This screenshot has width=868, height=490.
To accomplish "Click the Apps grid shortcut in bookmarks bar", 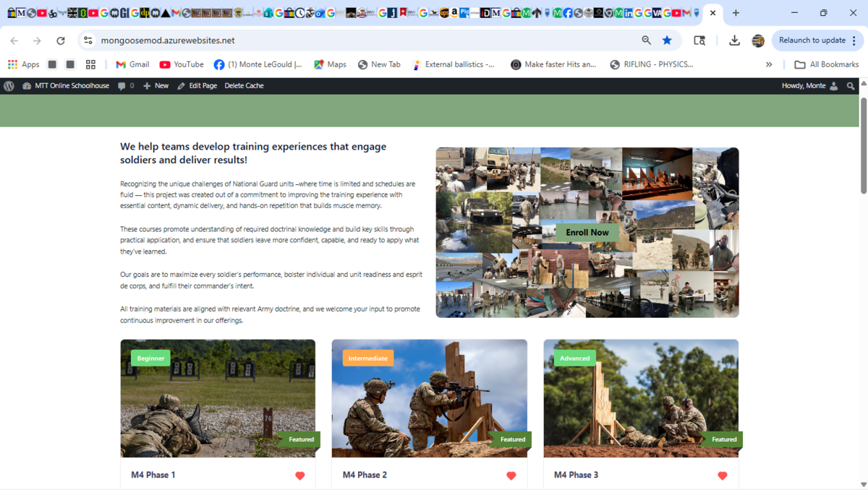I will 23,64.
